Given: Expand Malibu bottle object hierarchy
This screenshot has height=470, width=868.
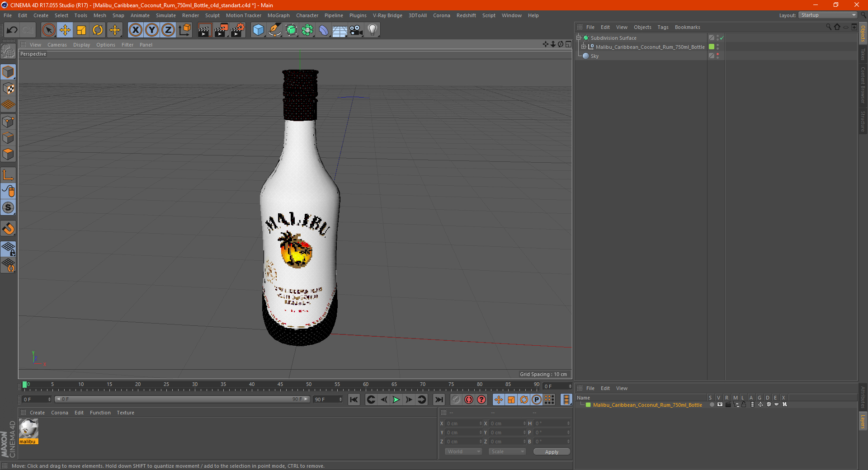Looking at the screenshot, I should click(584, 47).
